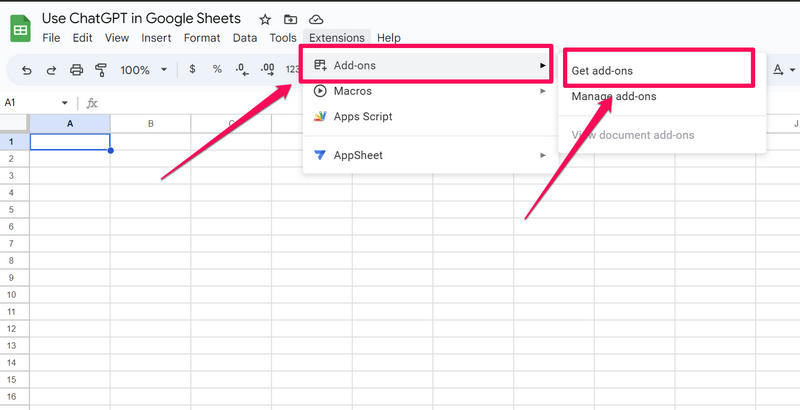Viewport: 800px width, 410px height.
Task: Select row 1 header
Action: pos(14,142)
